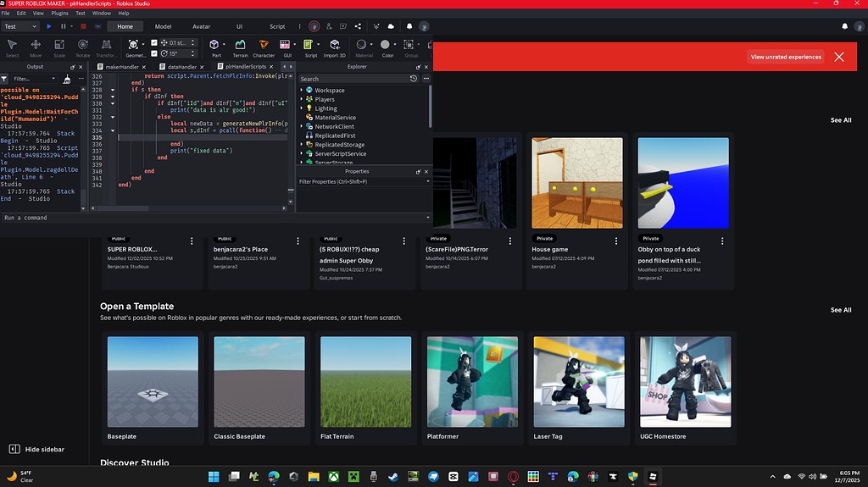Image resolution: width=868 pixels, height=487 pixels.
Task: Toggle the move snapping checkbox
Action: pos(154,42)
